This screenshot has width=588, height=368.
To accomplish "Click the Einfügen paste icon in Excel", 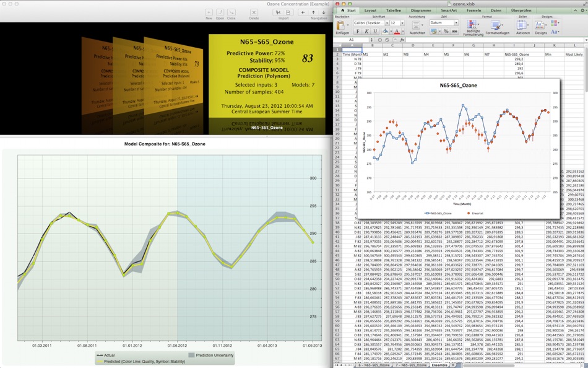I will pos(340,25).
